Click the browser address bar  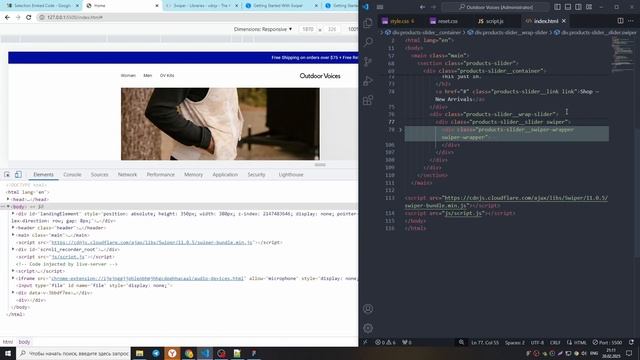pos(196,18)
